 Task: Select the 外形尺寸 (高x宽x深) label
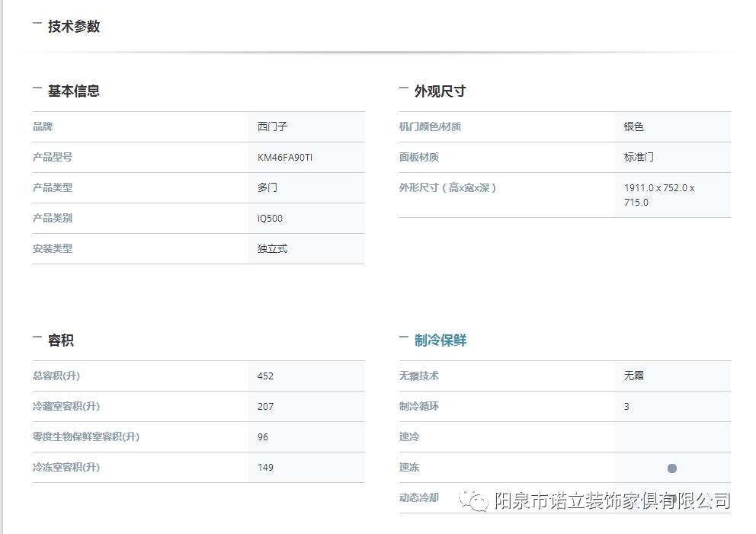[x=447, y=187]
